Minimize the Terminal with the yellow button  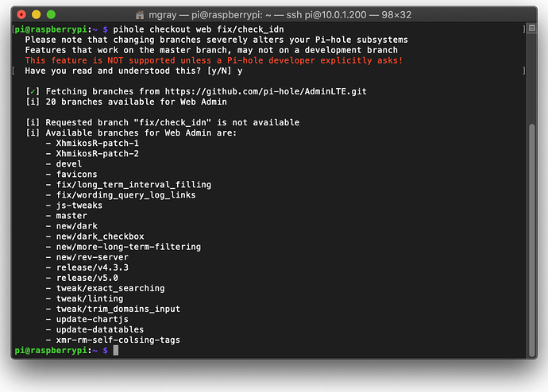point(37,14)
